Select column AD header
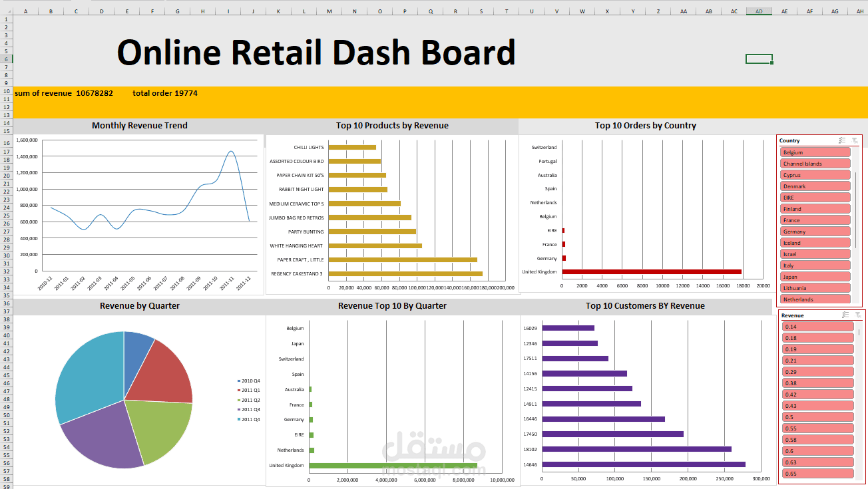The image size is (868, 489). pos(759,11)
